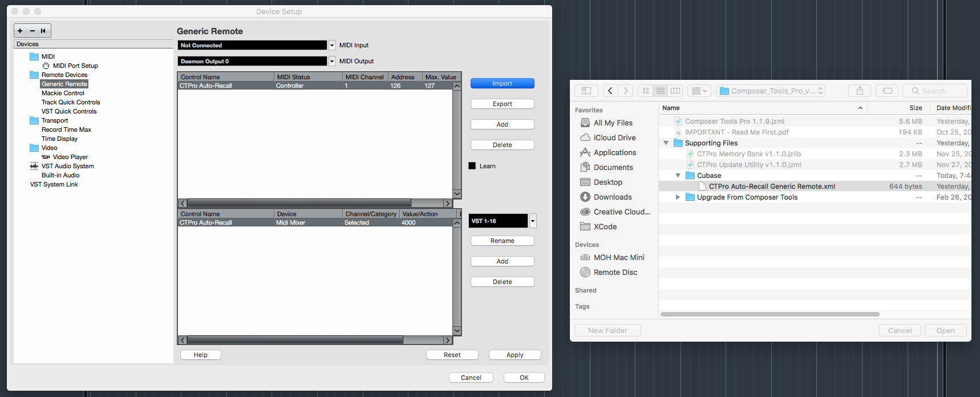Click OK in Device Setup

pos(524,378)
